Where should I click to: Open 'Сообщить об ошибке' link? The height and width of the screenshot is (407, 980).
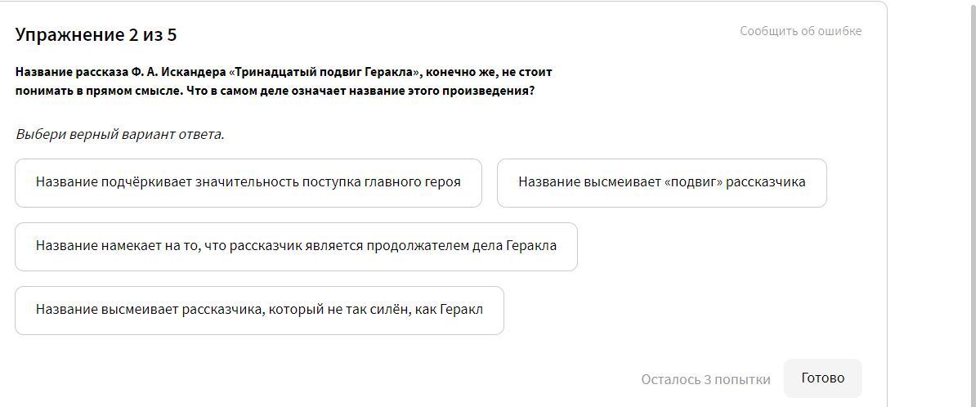point(801,31)
